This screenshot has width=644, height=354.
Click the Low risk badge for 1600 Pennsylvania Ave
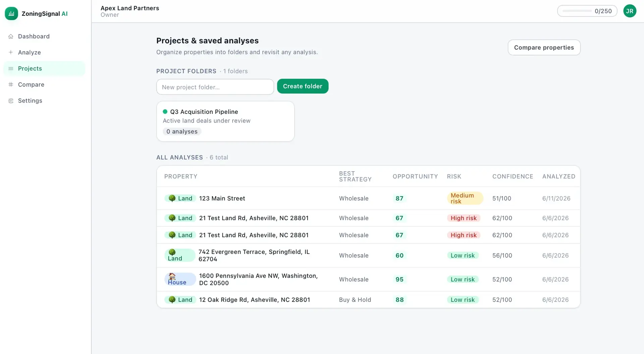pyautogui.click(x=463, y=279)
